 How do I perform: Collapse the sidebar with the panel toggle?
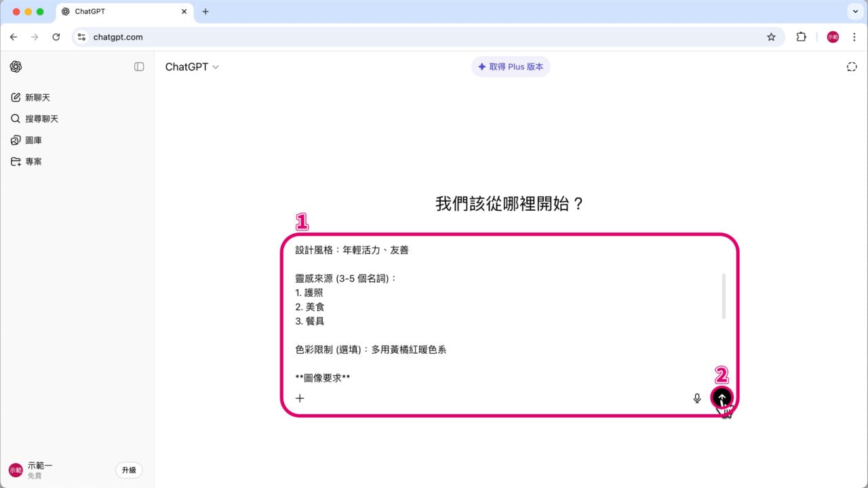pos(139,66)
